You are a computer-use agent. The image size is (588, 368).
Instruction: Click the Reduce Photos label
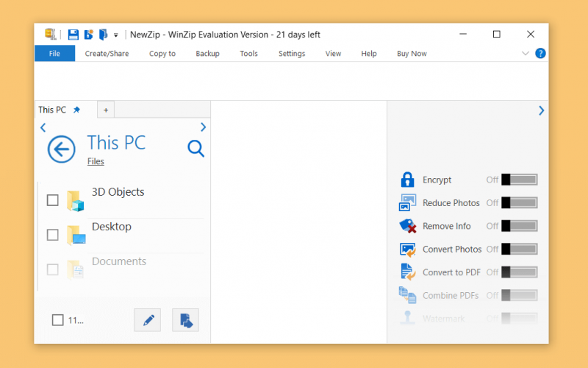click(x=451, y=203)
